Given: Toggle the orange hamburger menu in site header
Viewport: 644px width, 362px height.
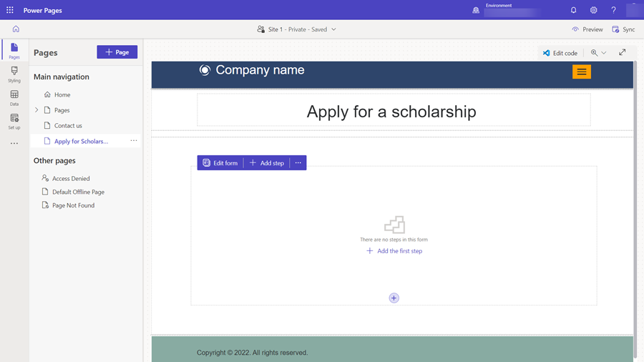Looking at the screenshot, I should 582,72.
